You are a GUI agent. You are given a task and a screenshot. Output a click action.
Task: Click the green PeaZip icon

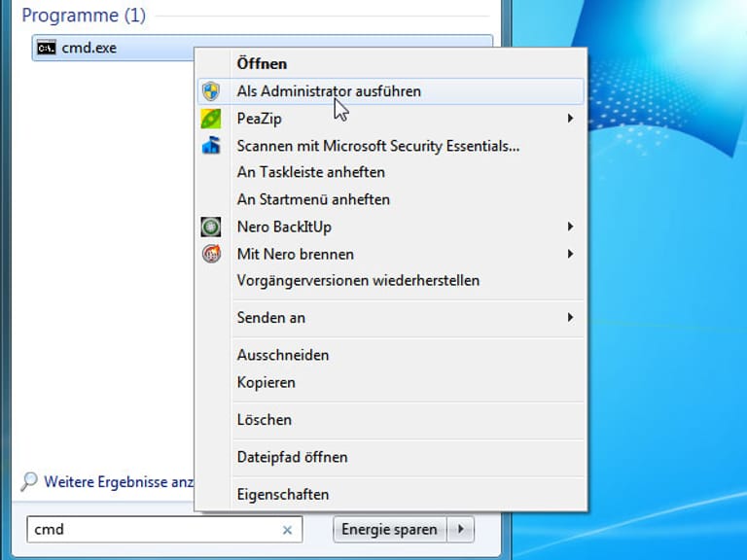(x=211, y=119)
